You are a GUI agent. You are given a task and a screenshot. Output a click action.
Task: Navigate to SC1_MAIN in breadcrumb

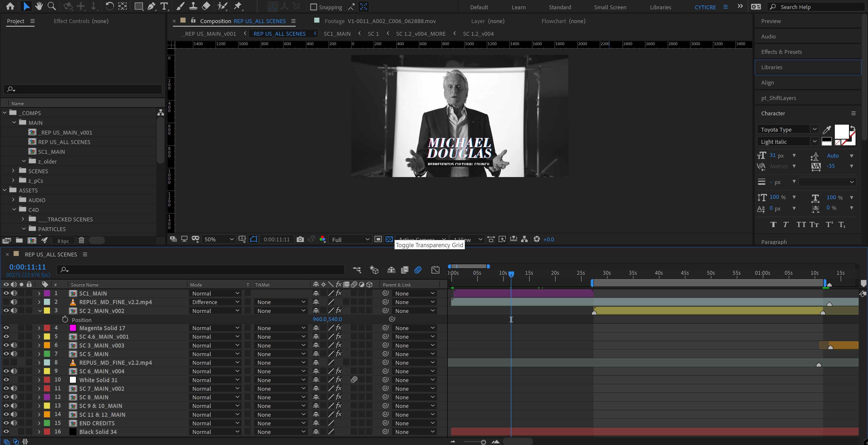click(337, 34)
